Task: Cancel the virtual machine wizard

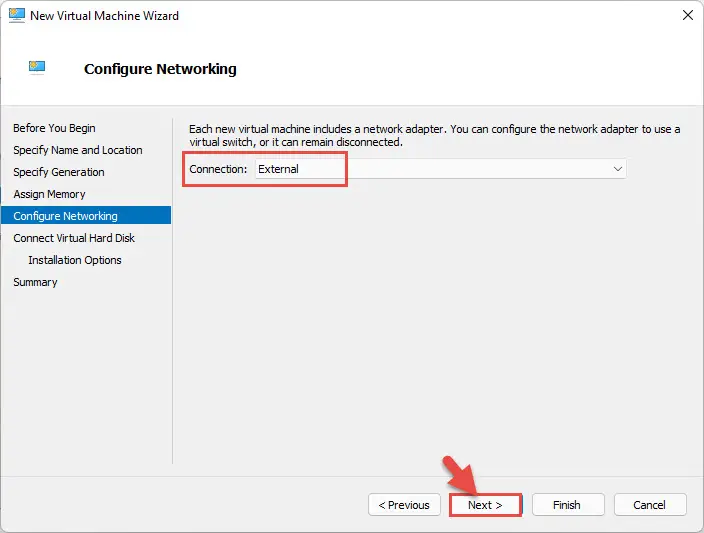Action: [650, 505]
